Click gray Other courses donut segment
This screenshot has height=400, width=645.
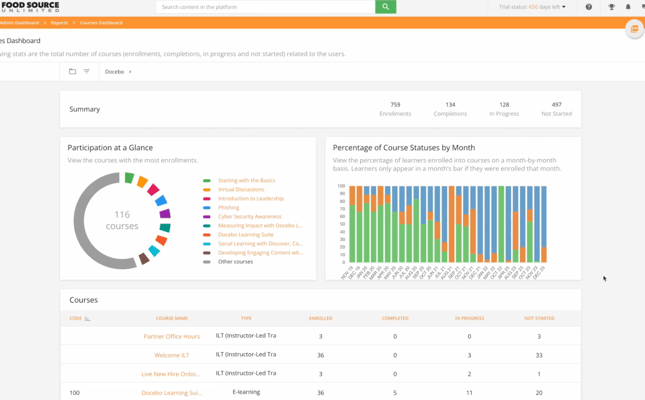[x=80, y=222]
